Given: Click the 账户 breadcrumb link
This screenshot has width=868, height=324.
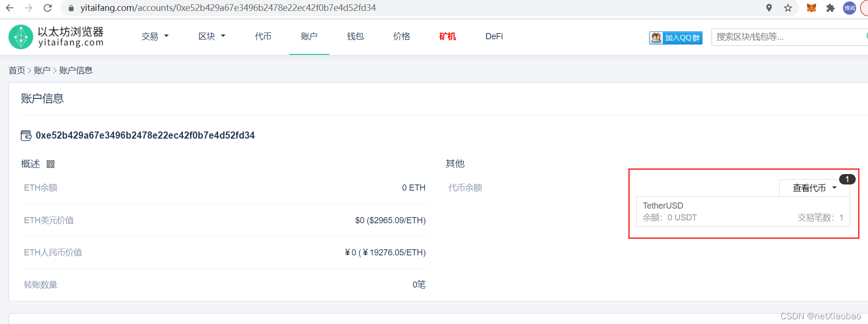Looking at the screenshot, I should tap(42, 70).
